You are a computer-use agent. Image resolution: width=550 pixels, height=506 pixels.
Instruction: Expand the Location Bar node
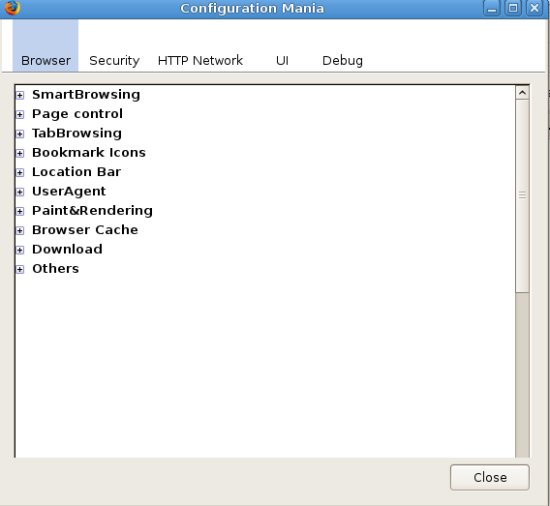20,172
